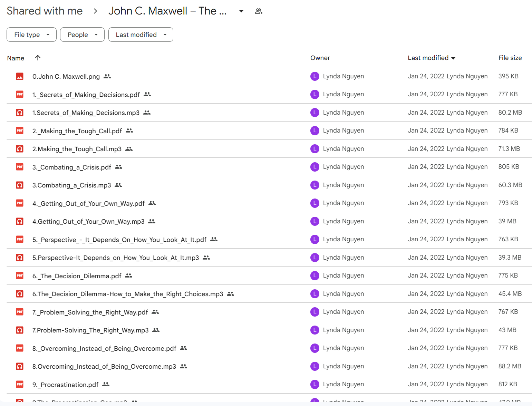This screenshot has width=532, height=406.
Task: Click the shared-folder people icon beside folder title
Action: (x=259, y=11)
